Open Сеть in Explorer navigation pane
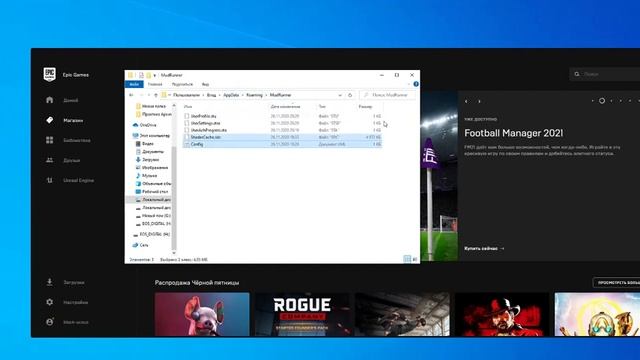Viewport: 640px width, 360px height. 140,245
